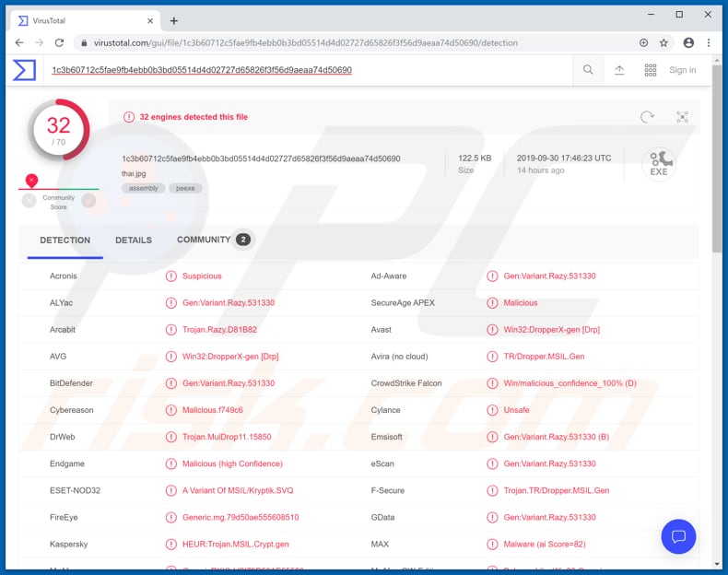
Task: Click the thai.jpg file name
Action: click(134, 173)
